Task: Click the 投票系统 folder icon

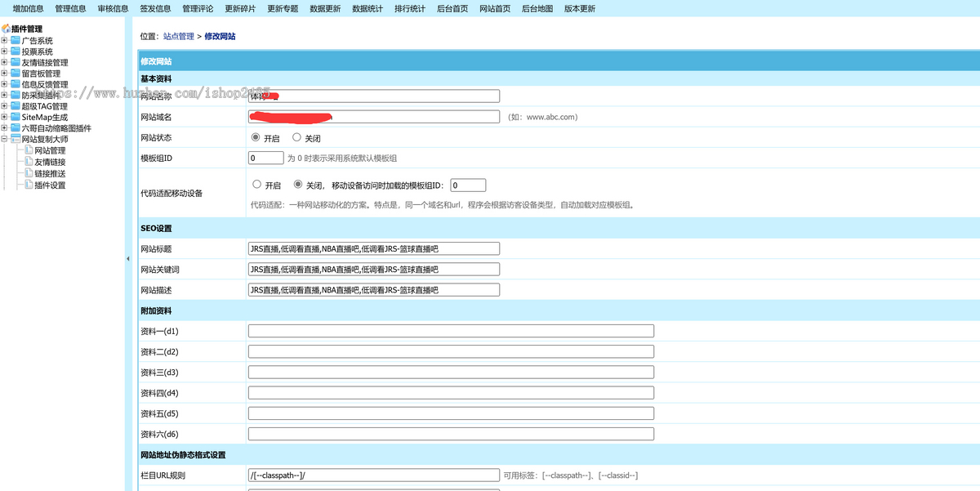Action: (16, 51)
